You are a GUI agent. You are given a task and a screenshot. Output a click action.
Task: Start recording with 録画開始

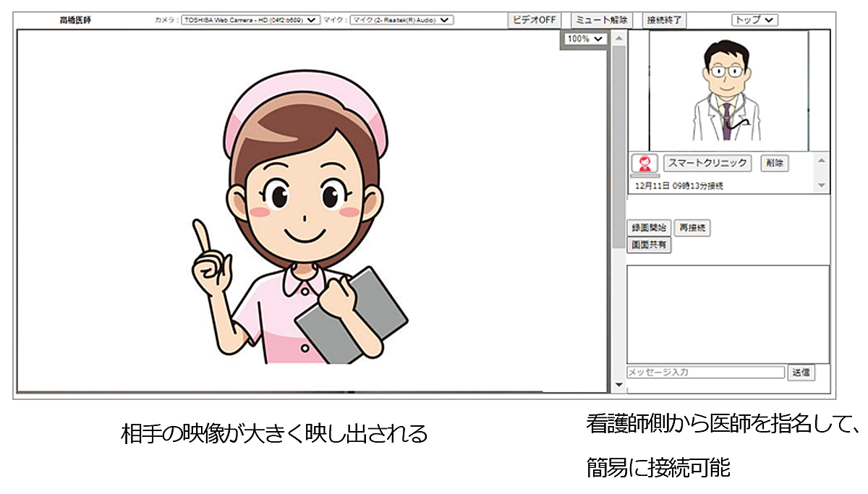[649, 228]
